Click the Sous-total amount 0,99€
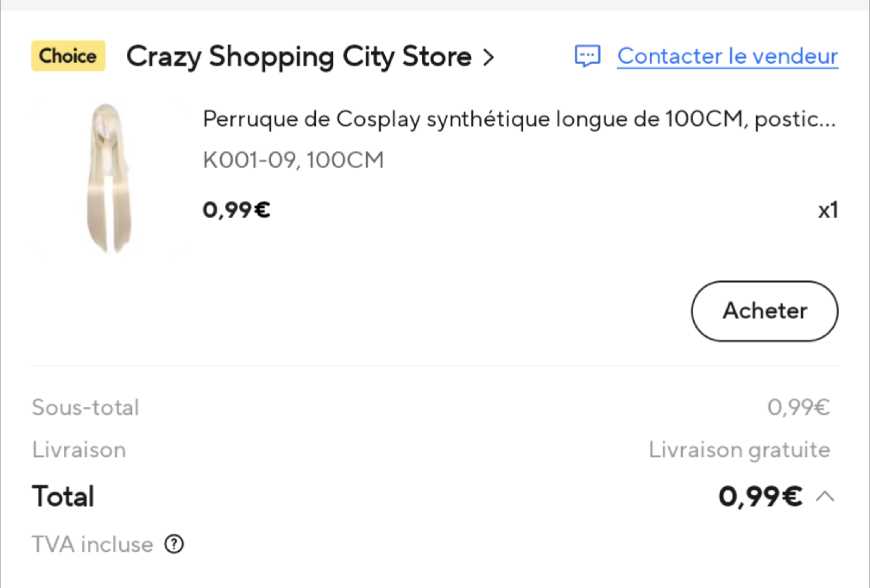This screenshot has width=870, height=588. [798, 407]
